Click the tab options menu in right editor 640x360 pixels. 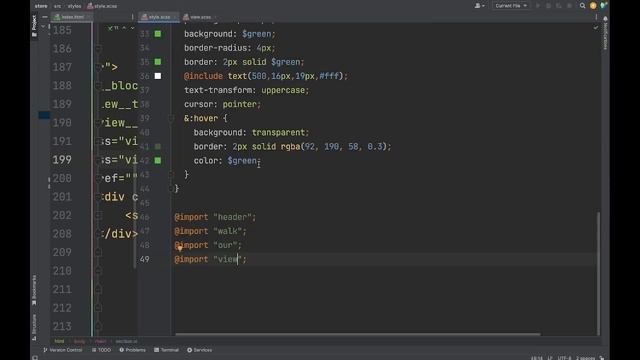596,17
